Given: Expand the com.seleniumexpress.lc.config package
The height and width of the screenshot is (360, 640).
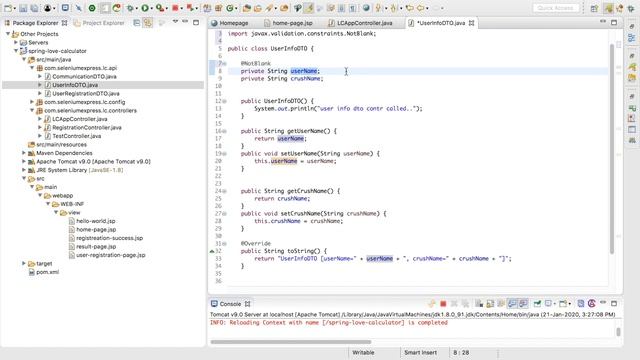Looking at the screenshot, I should pos(32,102).
